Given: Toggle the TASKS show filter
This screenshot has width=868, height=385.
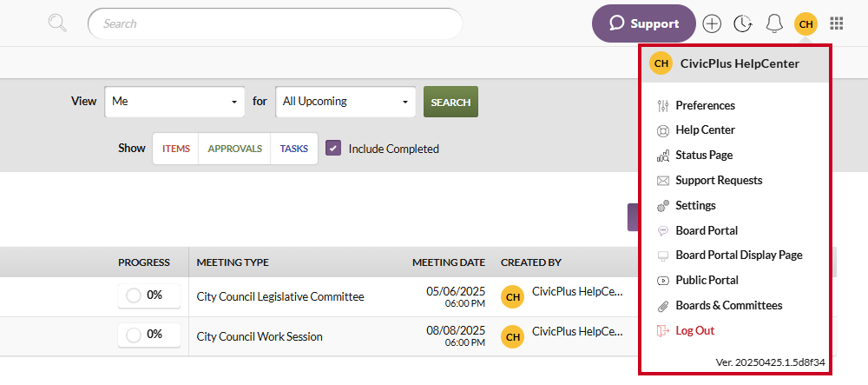Looking at the screenshot, I should tap(294, 149).
